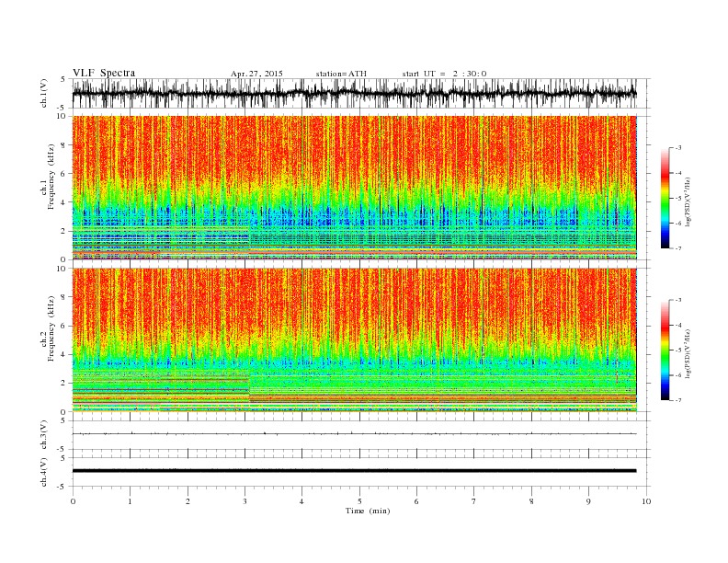Click the "9" tick on the time axis
This screenshot has height=563, width=728.
588,501
